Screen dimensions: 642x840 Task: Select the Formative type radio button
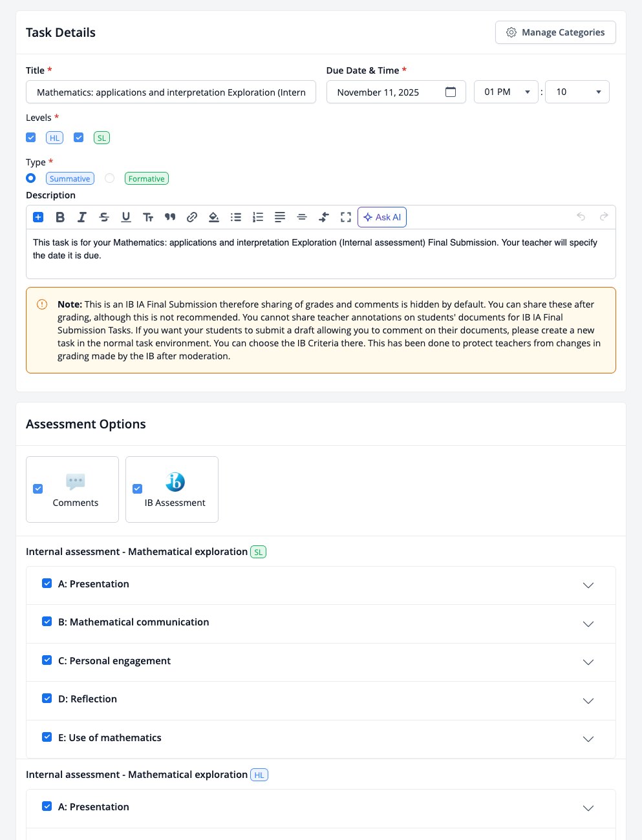[110, 178]
